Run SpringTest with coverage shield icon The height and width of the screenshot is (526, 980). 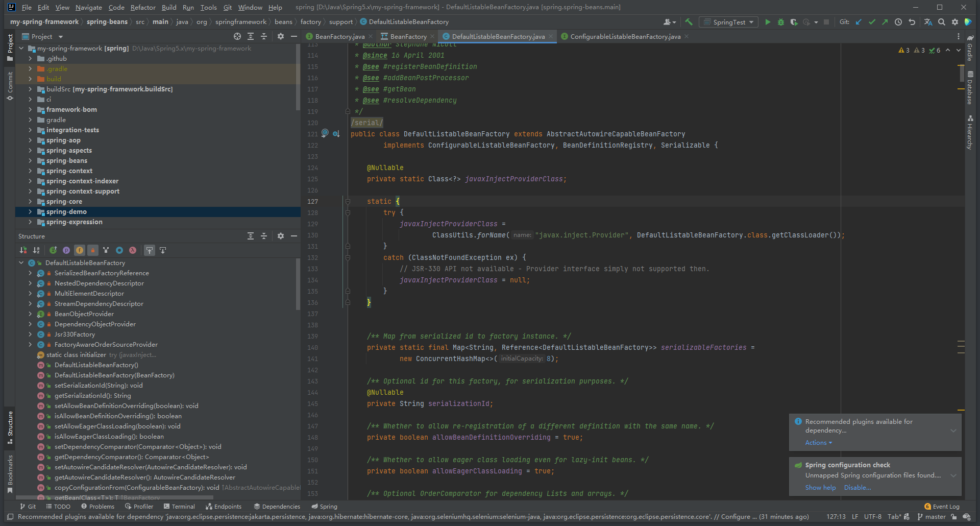point(794,22)
